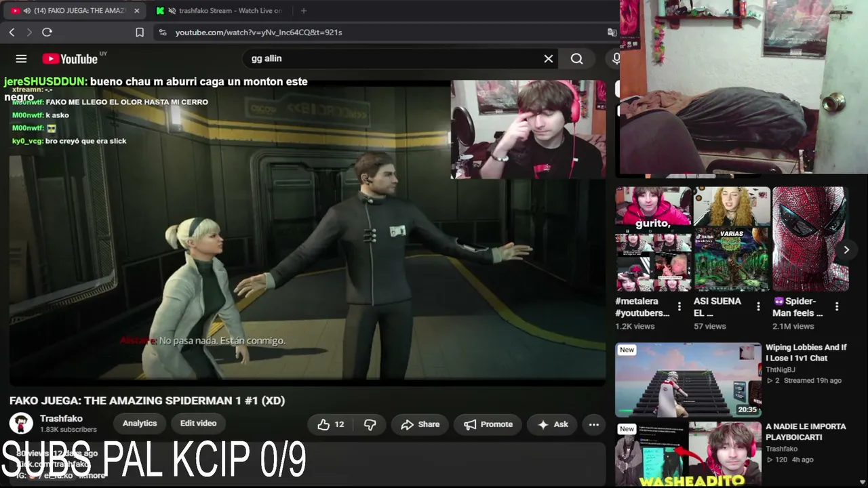868x488 pixels.
Task: Go back with the browser back arrow
Action: pyautogui.click(x=12, y=32)
